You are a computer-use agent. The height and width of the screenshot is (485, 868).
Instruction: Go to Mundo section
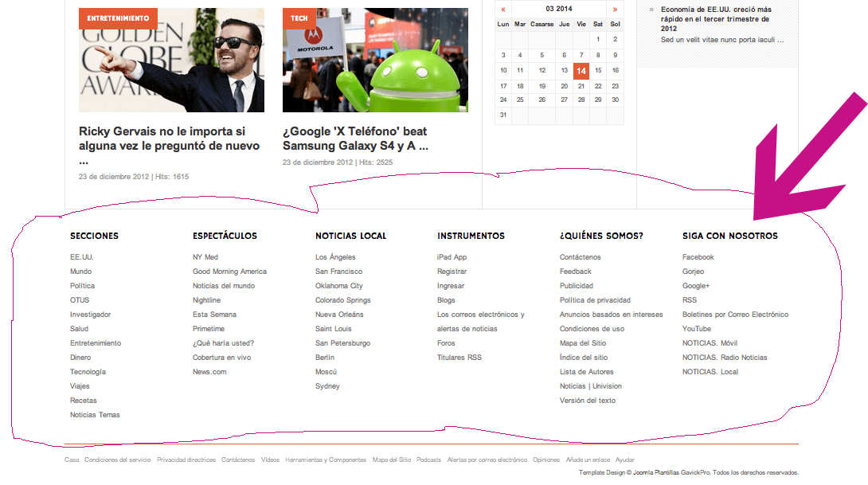pyautogui.click(x=80, y=272)
